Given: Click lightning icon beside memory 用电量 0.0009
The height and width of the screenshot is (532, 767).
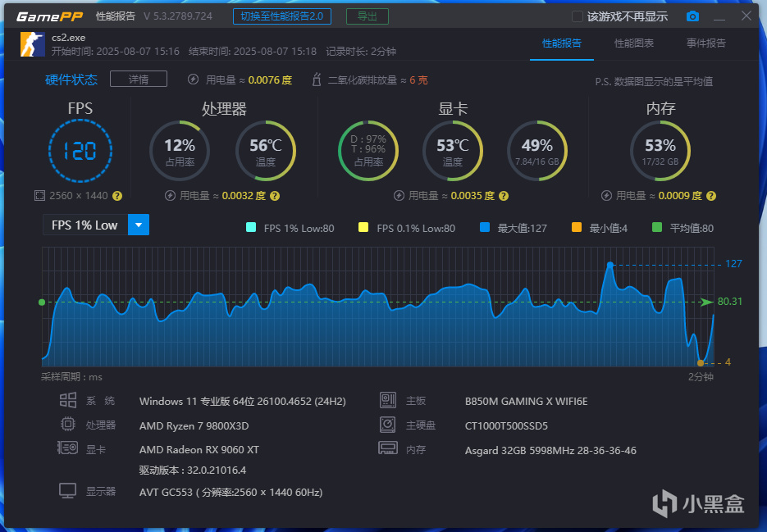Looking at the screenshot, I should coord(606,196).
